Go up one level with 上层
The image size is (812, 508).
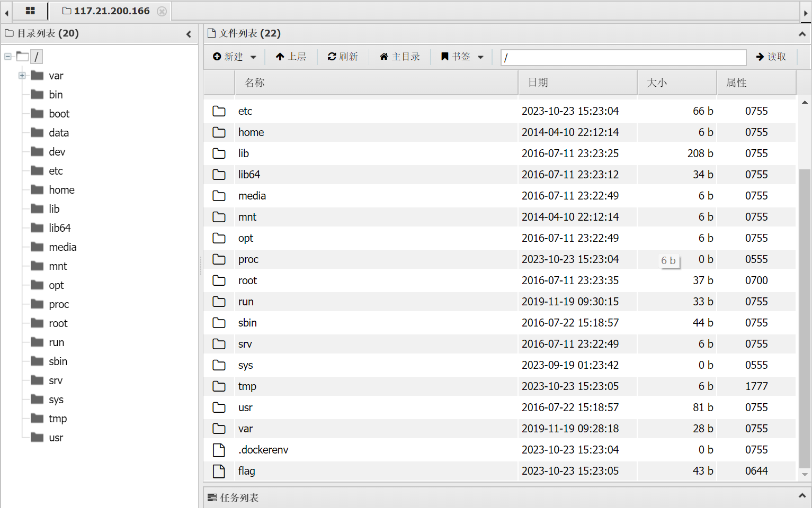tap(291, 57)
